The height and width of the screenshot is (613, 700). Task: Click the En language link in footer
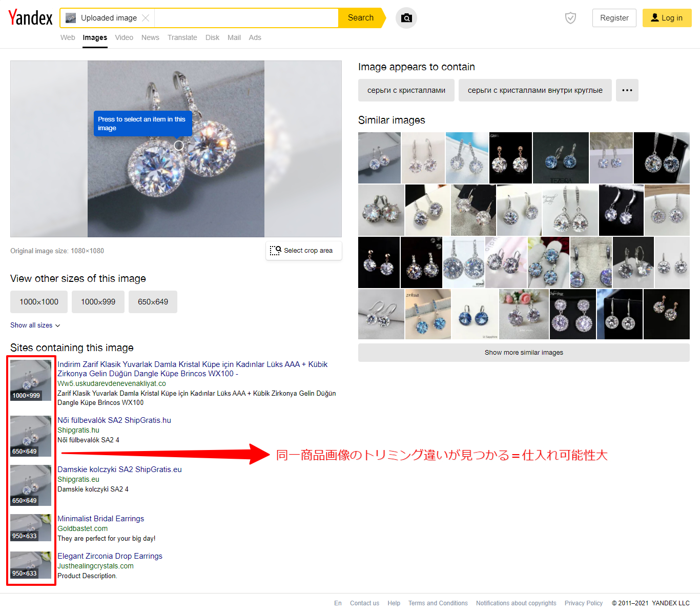pos(338,603)
